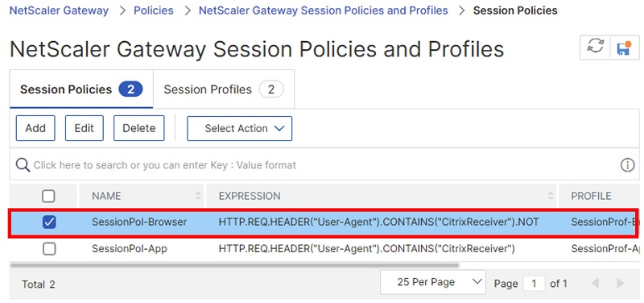Switch to Session Profiles tab
The width and height of the screenshot is (644, 303).
224,89
